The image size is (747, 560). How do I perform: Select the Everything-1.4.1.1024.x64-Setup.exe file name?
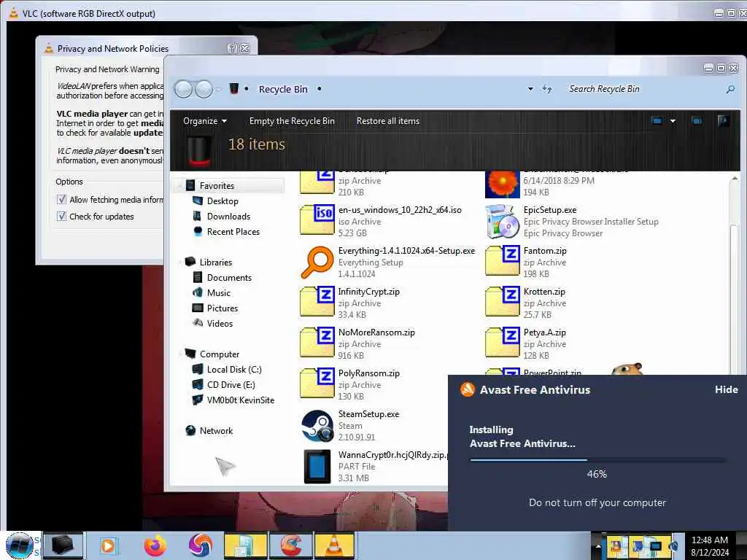pos(406,251)
